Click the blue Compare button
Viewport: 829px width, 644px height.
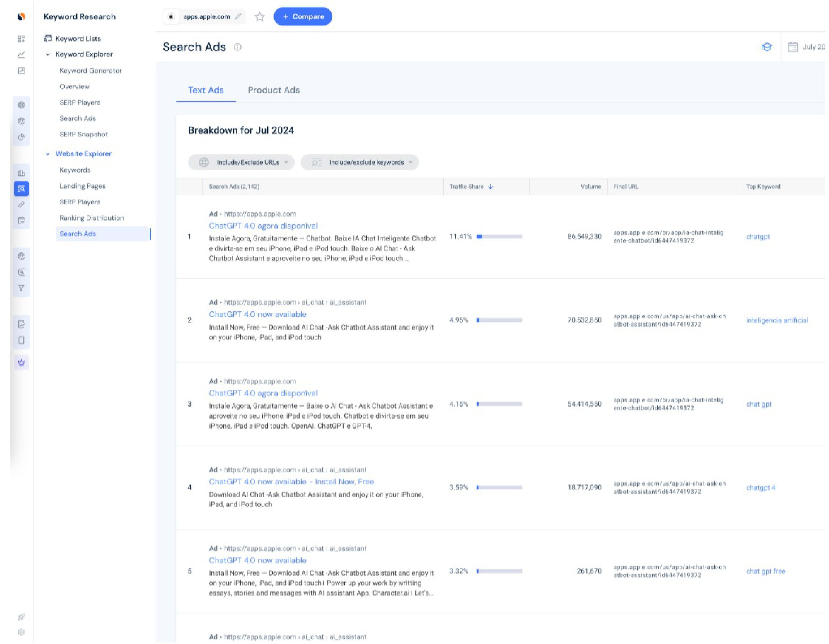click(302, 17)
